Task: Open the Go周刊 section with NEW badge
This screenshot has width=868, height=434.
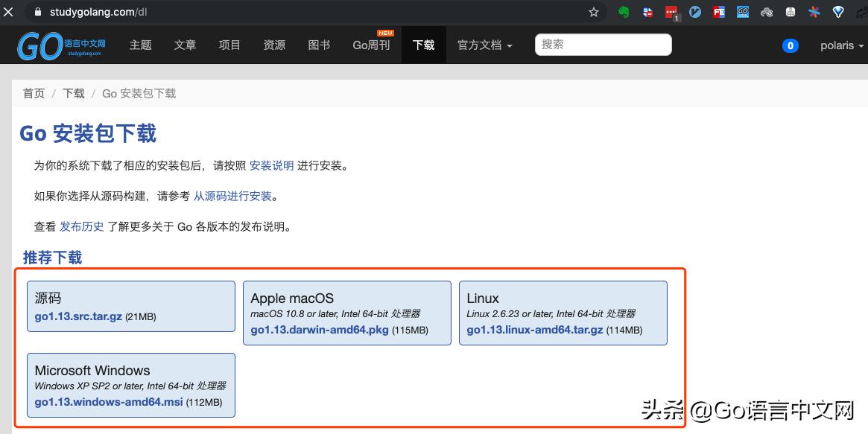Action: (370, 45)
